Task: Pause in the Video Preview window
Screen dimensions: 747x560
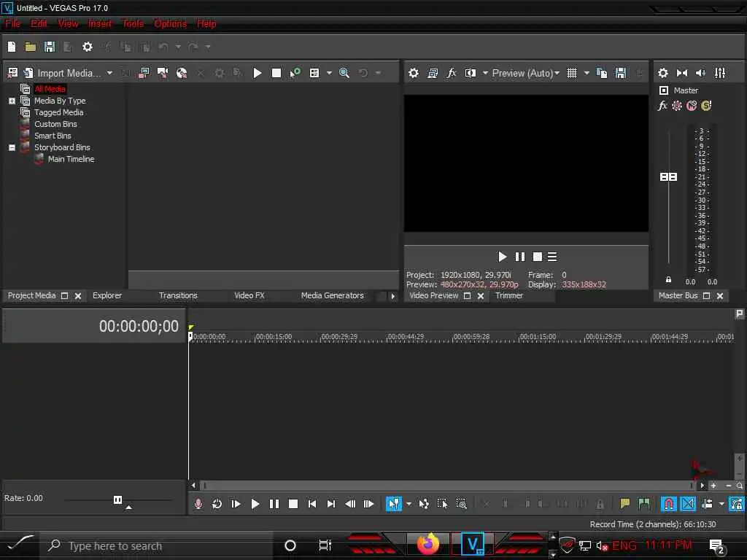Action: pos(519,257)
